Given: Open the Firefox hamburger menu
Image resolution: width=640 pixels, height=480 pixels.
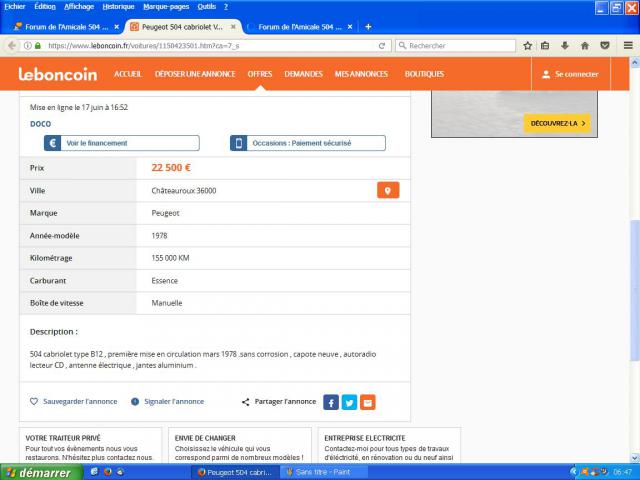Looking at the screenshot, I should tap(628, 46).
